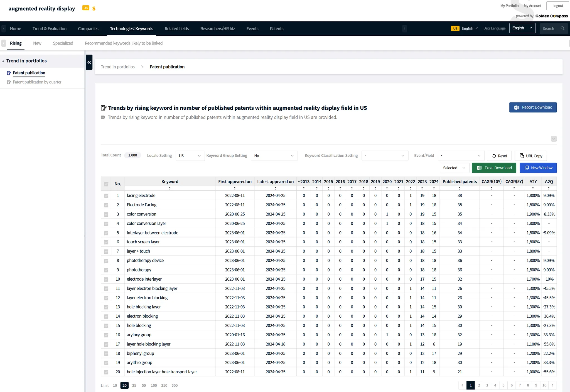Screen dimensions: 570x392
Task: Open Keyword Group Setting dropdown
Action: pos(274,156)
